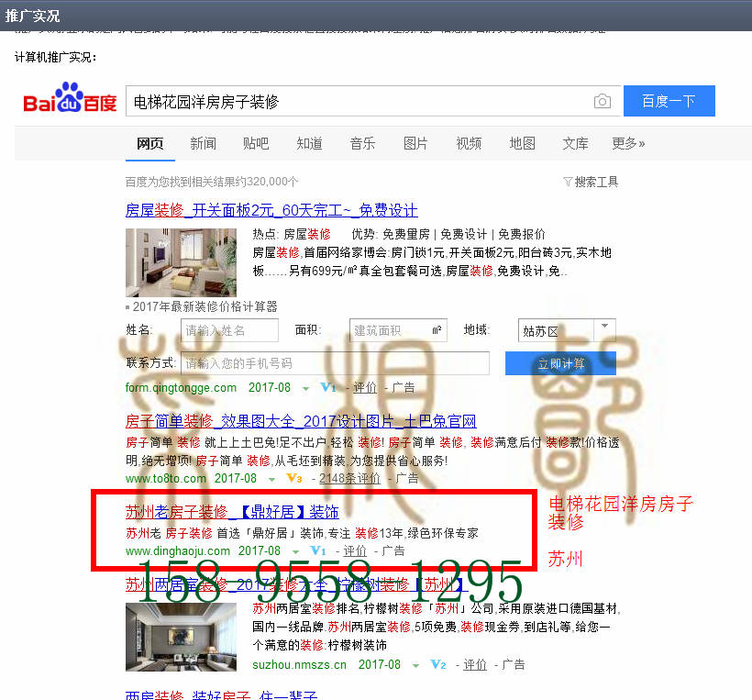Open 搜索工具 filter options
This screenshot has height=700, width=752.
[591, 182]
